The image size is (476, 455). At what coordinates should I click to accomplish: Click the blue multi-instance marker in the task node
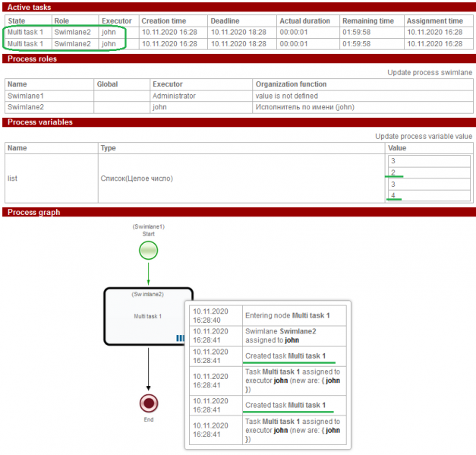pos(180,338)
